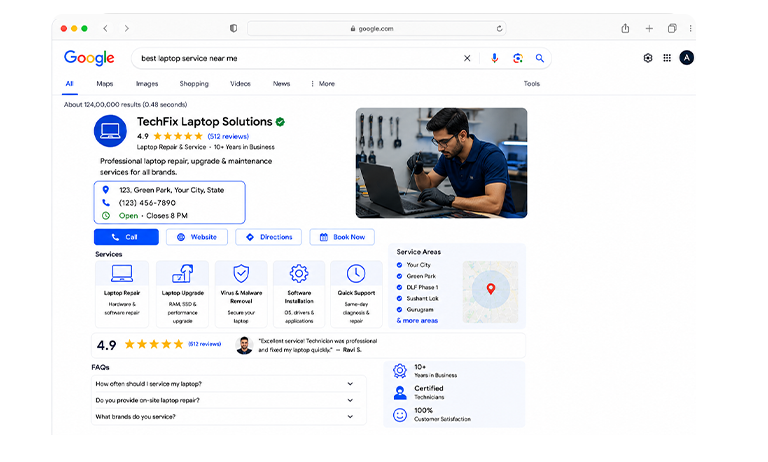Click the TechFix laptop logo circle

pos(110,131)
